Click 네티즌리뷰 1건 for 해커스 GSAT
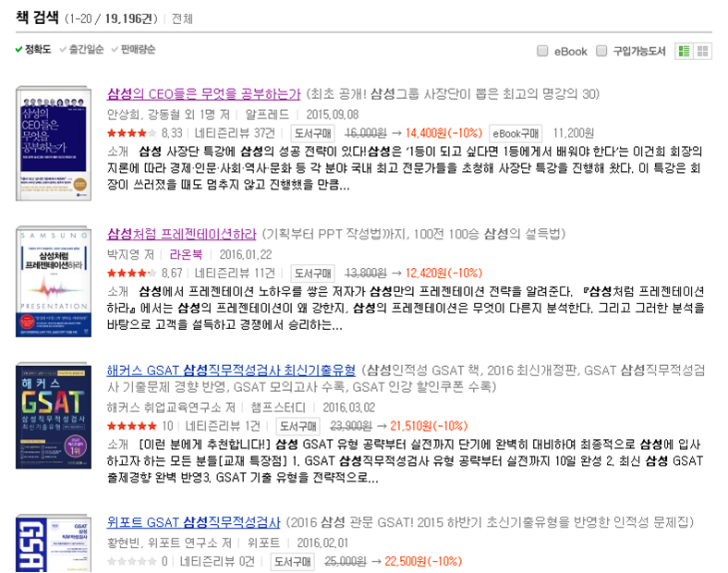Screen dimensions: 728x573 pos(223,426)
